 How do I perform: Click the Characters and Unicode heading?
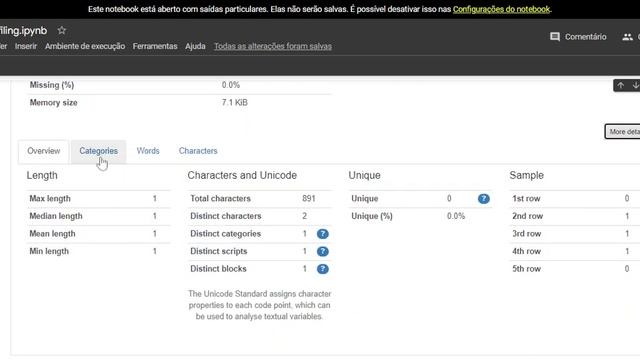click(x=242, y=176)
